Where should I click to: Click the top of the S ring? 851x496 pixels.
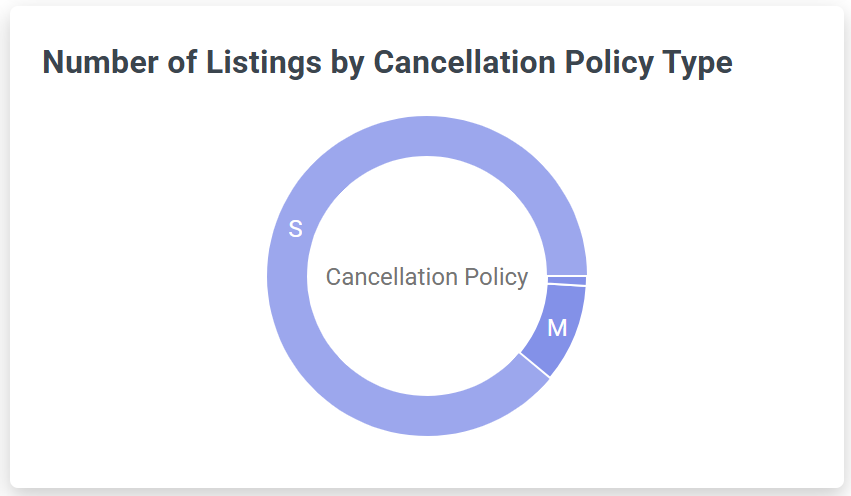[x=427, y=136]
